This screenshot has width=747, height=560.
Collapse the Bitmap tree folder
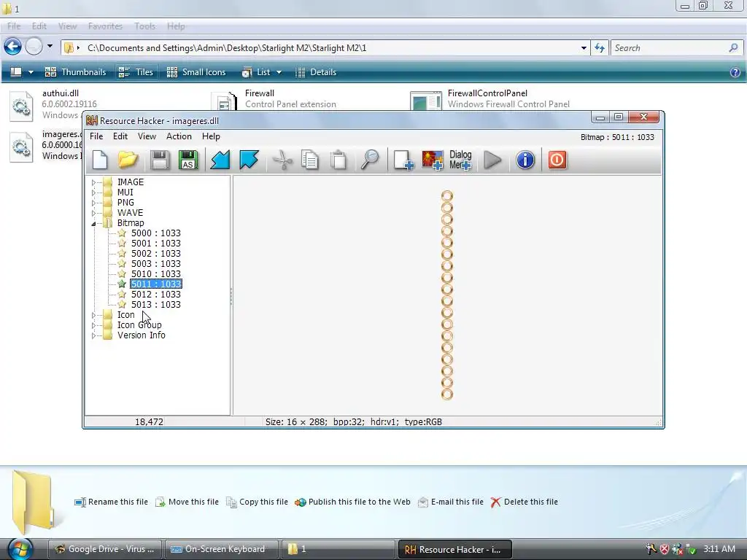tap(93, 223)
